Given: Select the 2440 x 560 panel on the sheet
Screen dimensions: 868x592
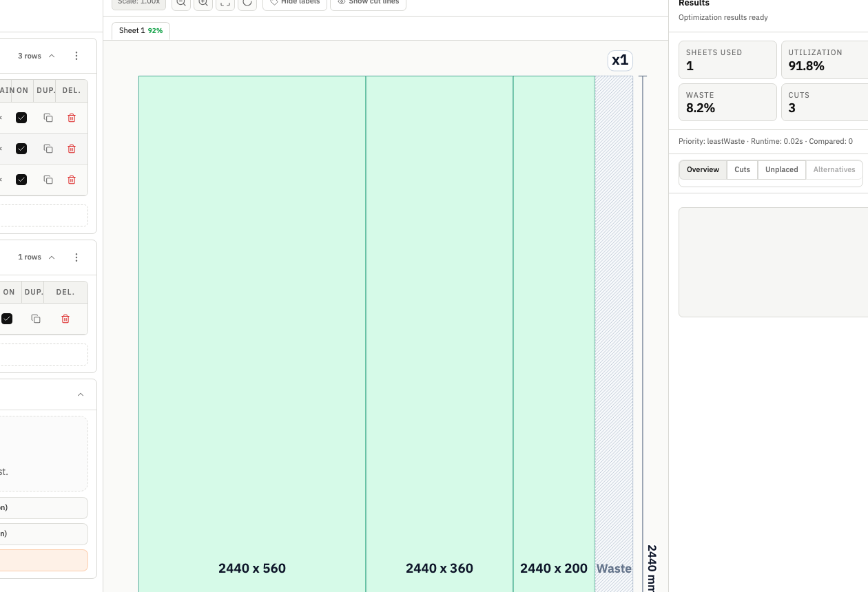Looking at the screenshot, I should [252, 330].
